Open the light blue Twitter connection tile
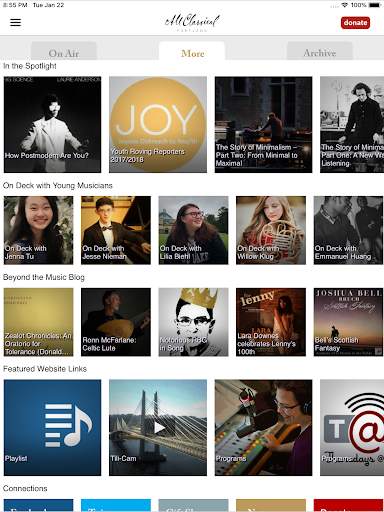This screenshot has height=512, width=384. [x=116, y=505]
